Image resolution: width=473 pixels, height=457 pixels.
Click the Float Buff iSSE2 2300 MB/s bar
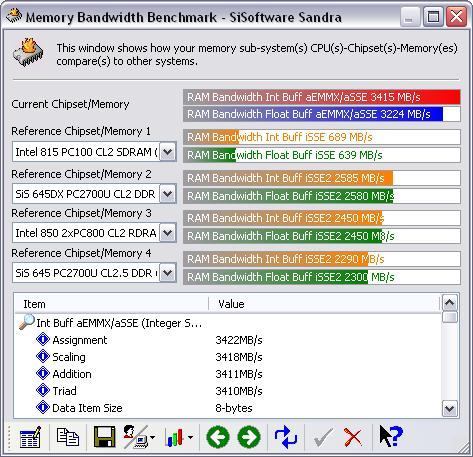click(x=322, y=277)
